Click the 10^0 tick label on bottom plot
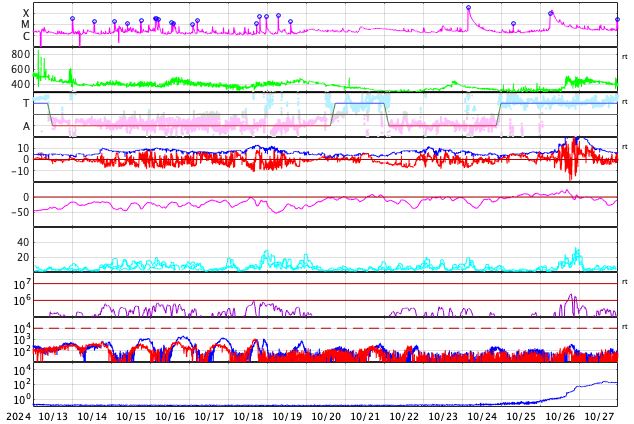634x424 pixels. [22, 399]
